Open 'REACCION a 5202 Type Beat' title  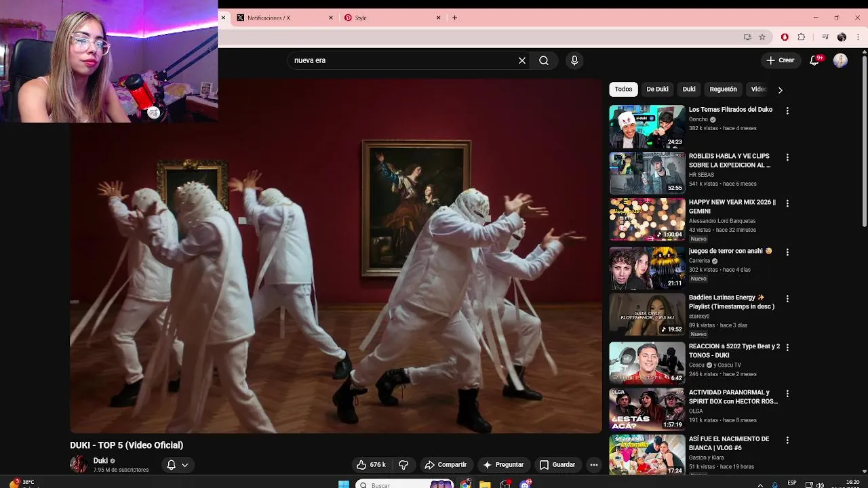(x=734, y=350)
